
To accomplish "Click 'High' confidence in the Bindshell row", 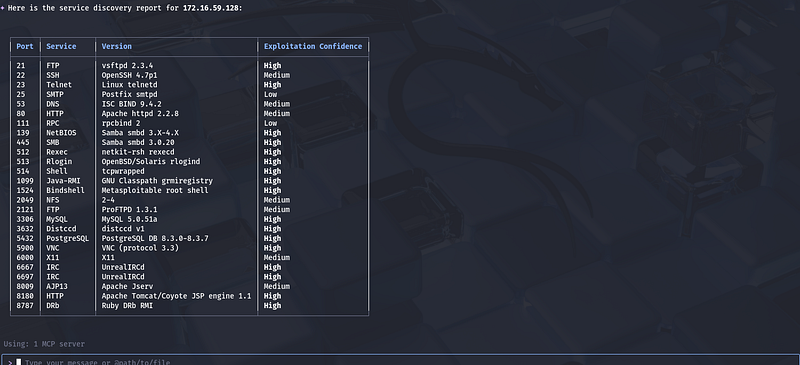I will 272,190.
